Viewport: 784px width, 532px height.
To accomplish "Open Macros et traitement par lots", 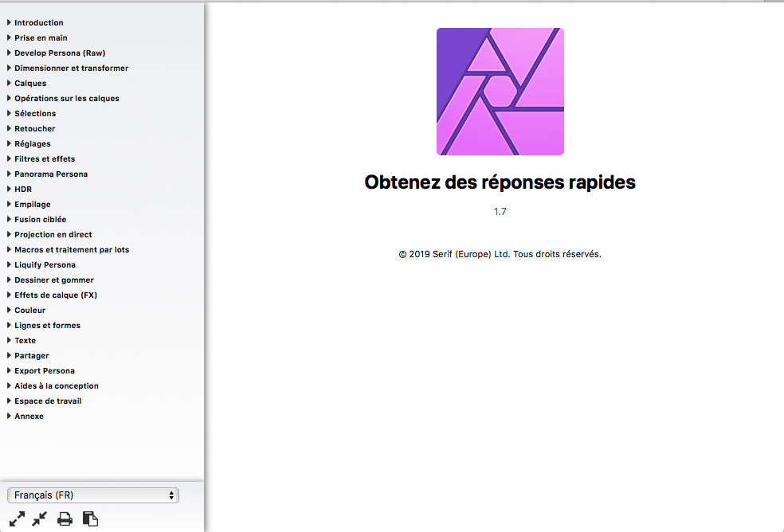I will 72,249.
